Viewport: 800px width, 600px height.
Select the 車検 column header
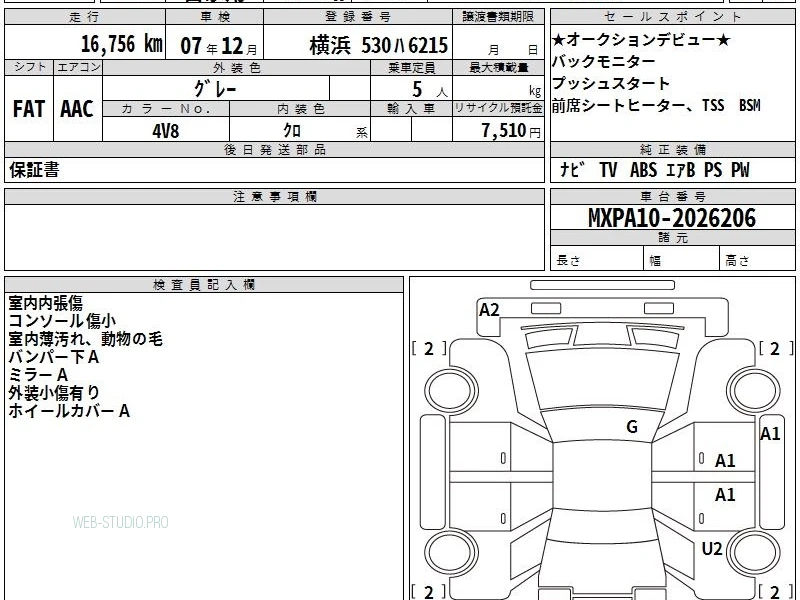pos(215,17)
